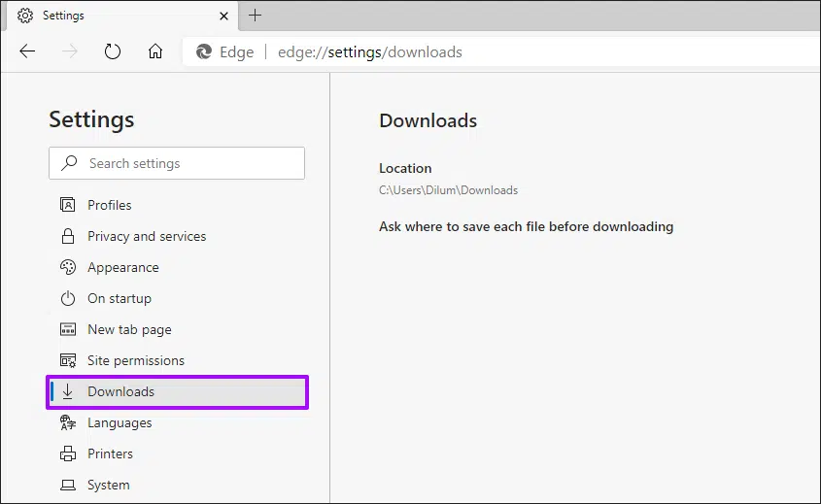Click the magnifier icon in search box

tap(69, 163)
